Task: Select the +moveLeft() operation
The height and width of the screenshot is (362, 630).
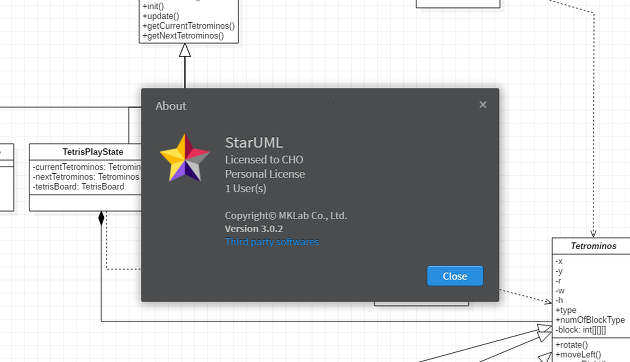Action: click(579, 354)
